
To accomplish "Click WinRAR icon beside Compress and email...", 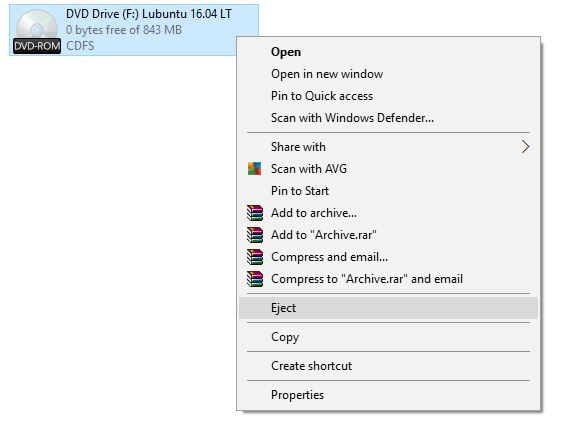I will pyautogui.click(x=255, y=257).
